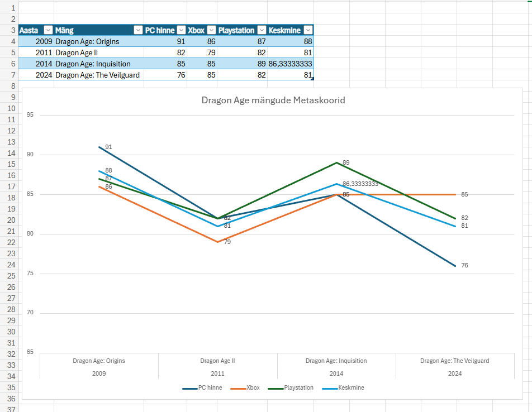Select the chart title Dragon Age mängude Metaskoorid
532x412 pixels.
[273, 100]
